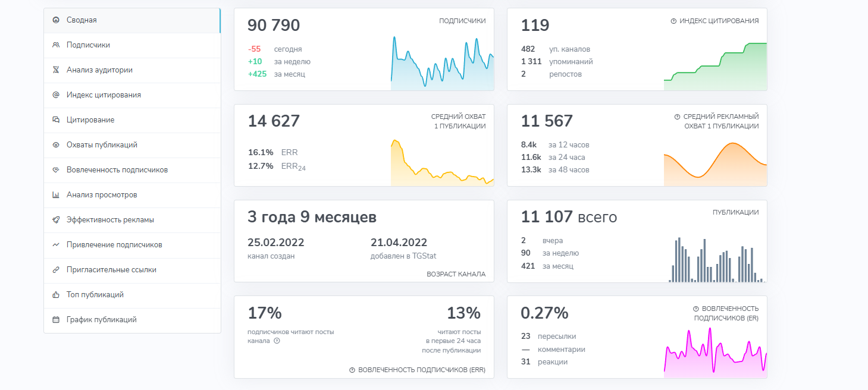
Task: Go to Анализ просмотров page
Action: point(102,195)
